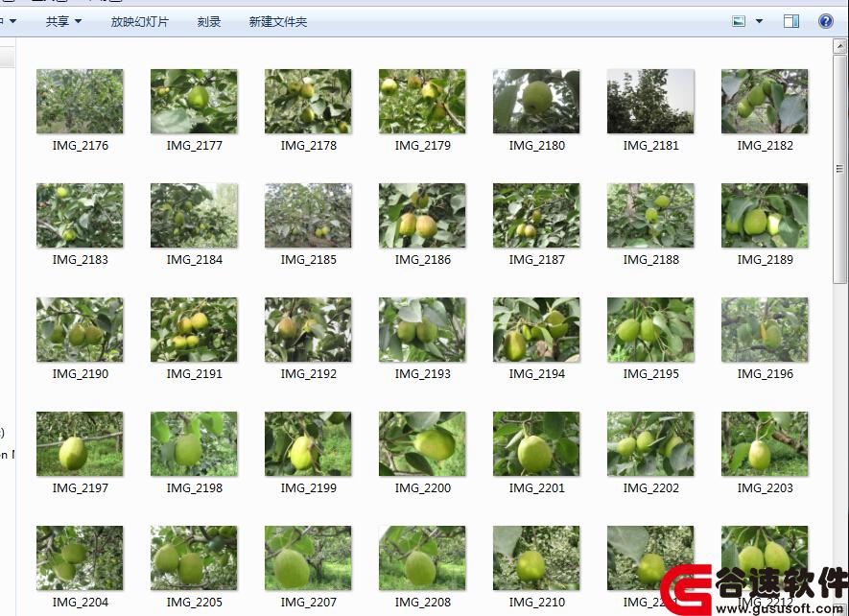The image size is (849, 616).
Task: Select the IMG_2205 thumbnail
Action: [194, 558]
